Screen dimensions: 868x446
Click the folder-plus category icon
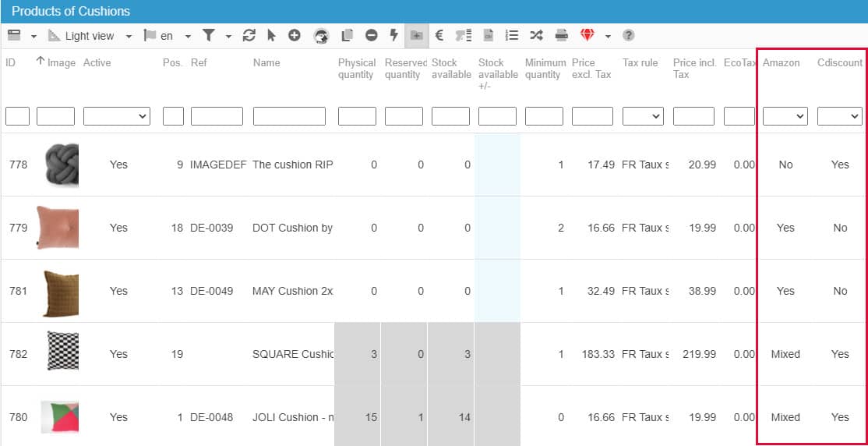pyautogui.click(x=416, y=35)
